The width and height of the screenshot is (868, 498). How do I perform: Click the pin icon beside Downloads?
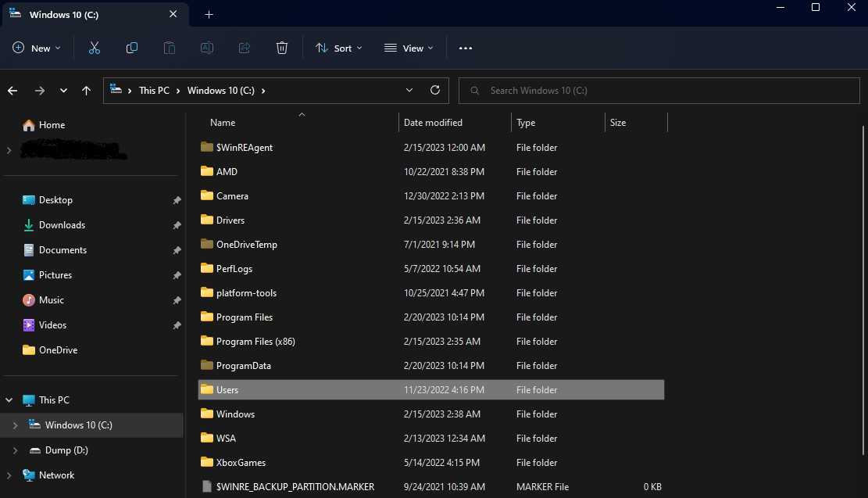click(x=177, y=225)
